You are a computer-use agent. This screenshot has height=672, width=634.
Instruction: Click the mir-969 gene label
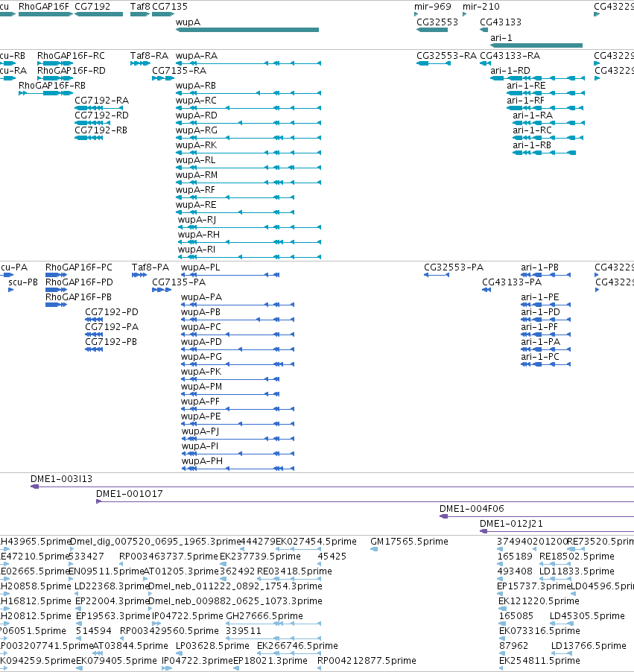point(433,7)
